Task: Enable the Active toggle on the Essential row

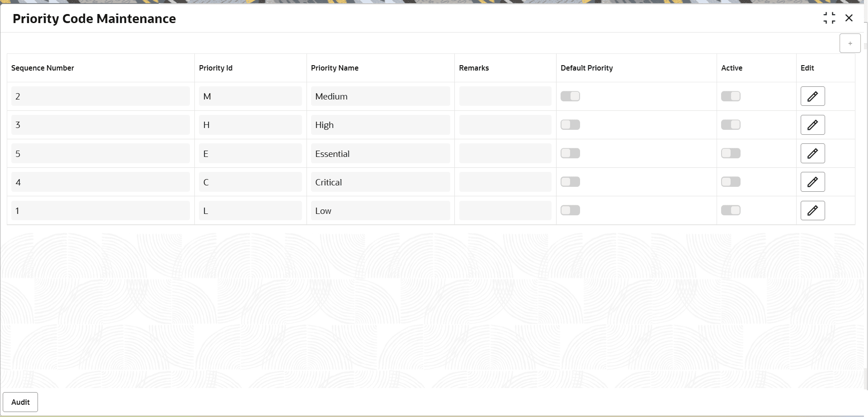Action: click(731, 153)
